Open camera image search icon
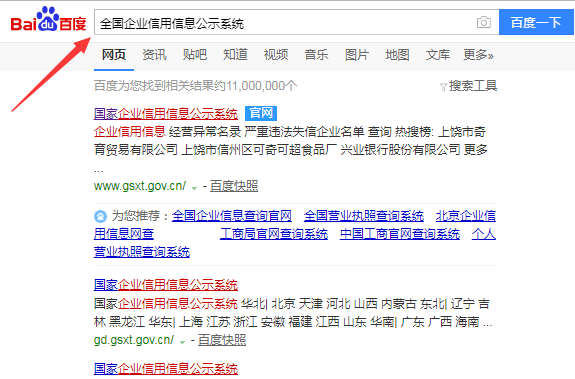 [484, 22]
